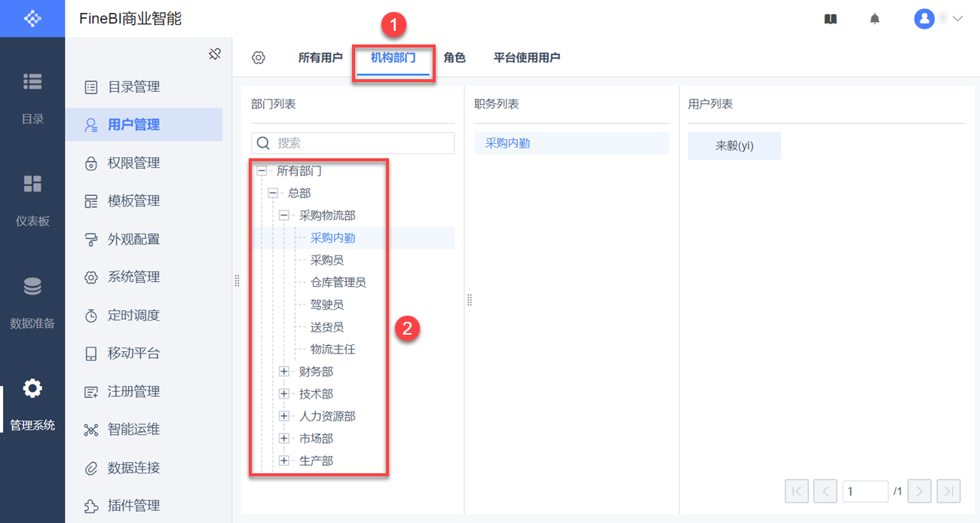This screenshot has width=980, height=523.
Task: Open the help documentation book icon
Action: 831,19
